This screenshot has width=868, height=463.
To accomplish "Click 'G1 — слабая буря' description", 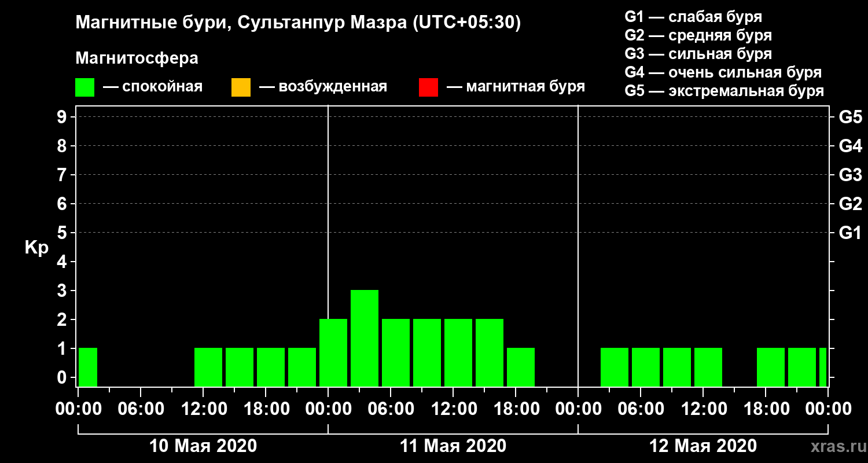I will (x=694, y=17).
